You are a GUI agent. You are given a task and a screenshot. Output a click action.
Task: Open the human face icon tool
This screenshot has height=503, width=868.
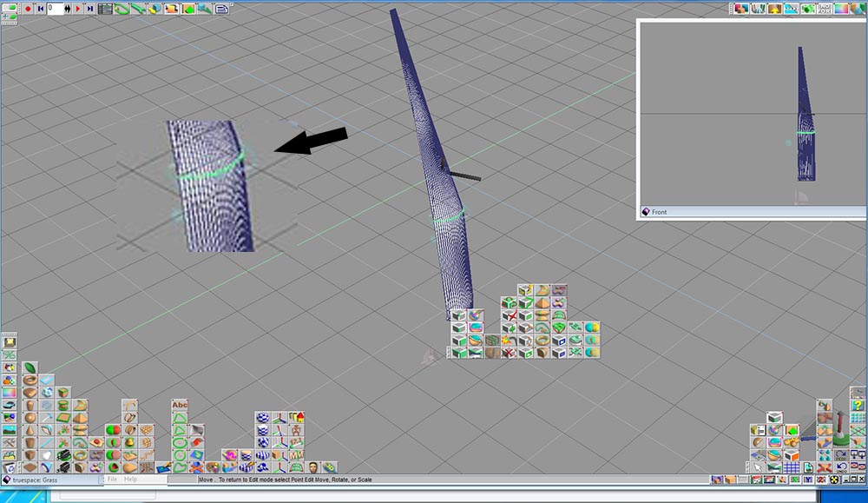point(312,467)
